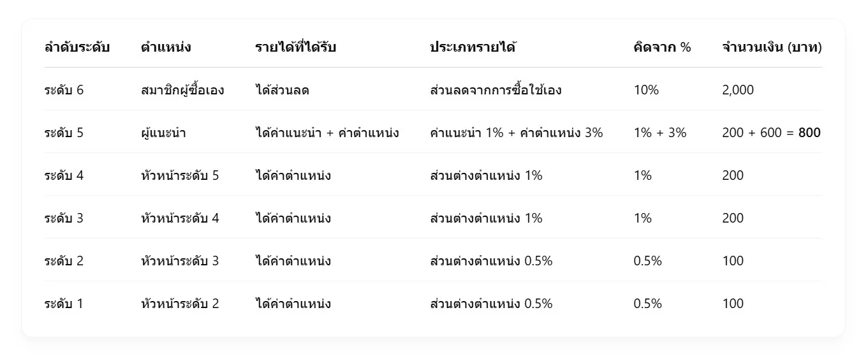The width and height of the screenshot is (868, 361).
Task: Click the 'ตำแหน่ง' column header
Action: tap(166, 47)
